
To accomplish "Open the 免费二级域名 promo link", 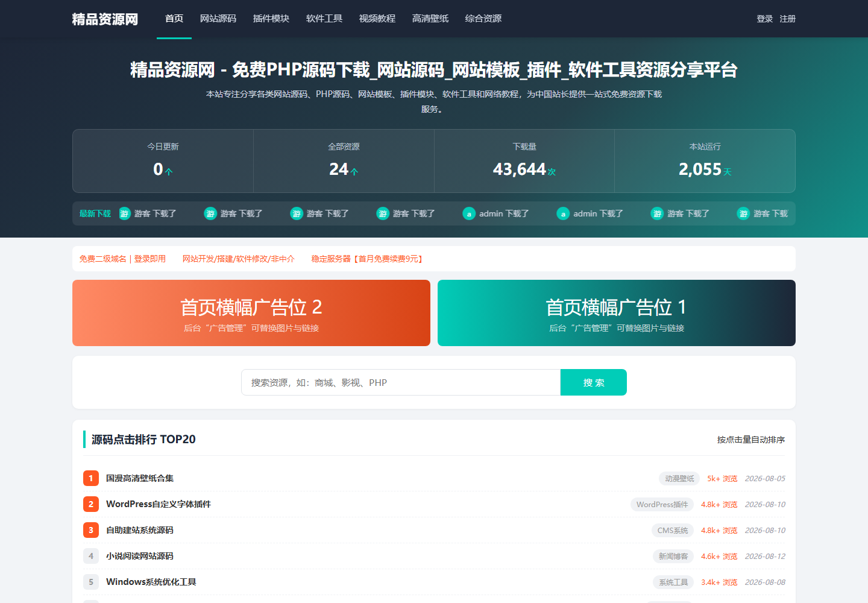I will tap(122, 259).
